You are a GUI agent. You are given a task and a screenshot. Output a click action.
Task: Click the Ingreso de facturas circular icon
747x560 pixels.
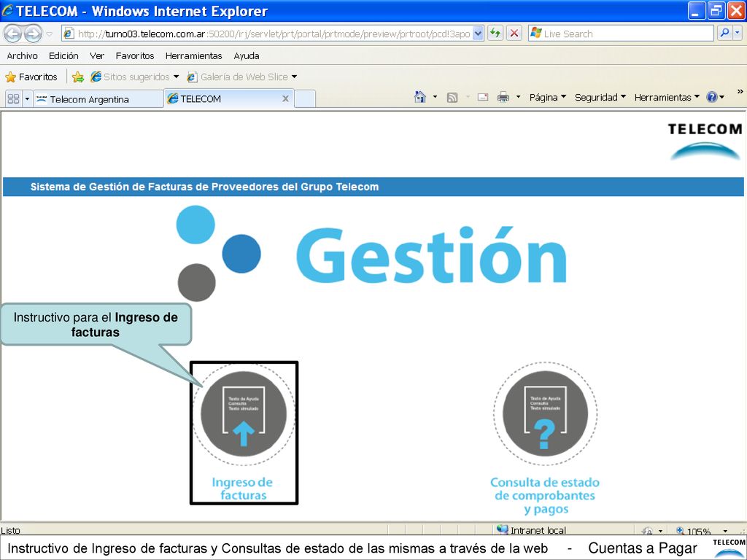coord(244,413)
